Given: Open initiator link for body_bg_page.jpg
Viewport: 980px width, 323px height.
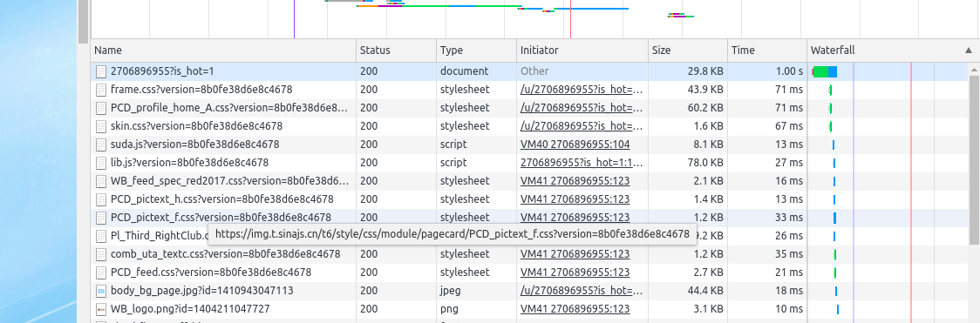Looking at the screenshot, I should tap(582, 291).
